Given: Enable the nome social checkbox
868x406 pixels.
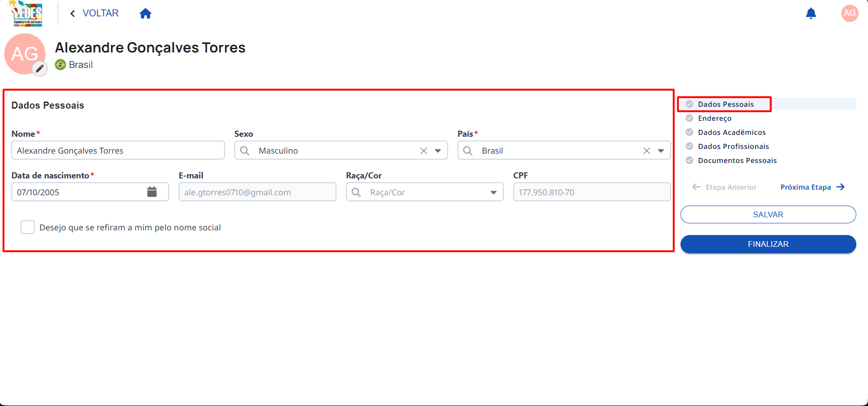Looking at the screenshot, I should pyautogui.click(x=28, y=227).
